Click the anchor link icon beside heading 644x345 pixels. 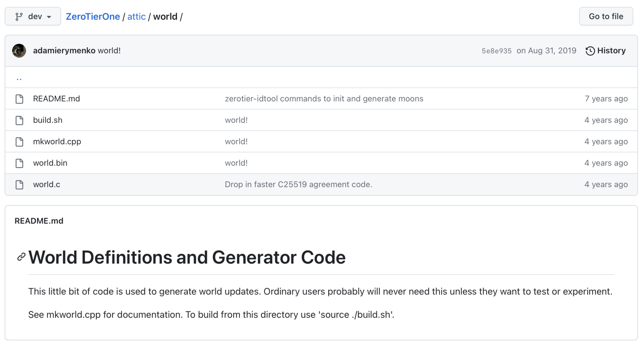pos(21,257)
